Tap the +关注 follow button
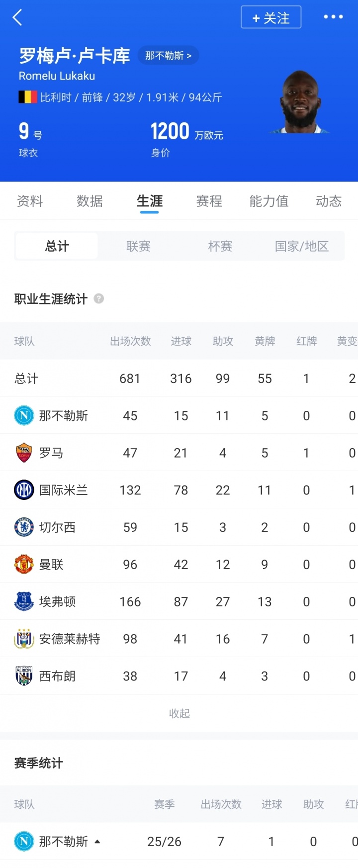The height and width of the screenshot is (868, 358). [271, 17]
